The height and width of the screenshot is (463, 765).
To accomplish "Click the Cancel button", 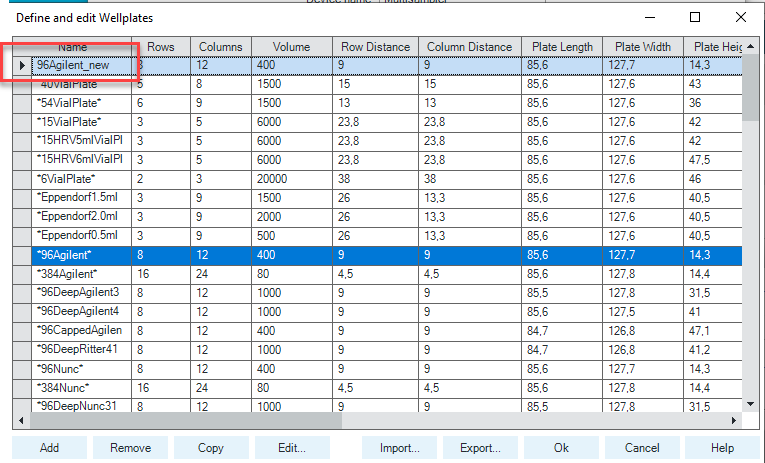I will [x=642, y=447].
